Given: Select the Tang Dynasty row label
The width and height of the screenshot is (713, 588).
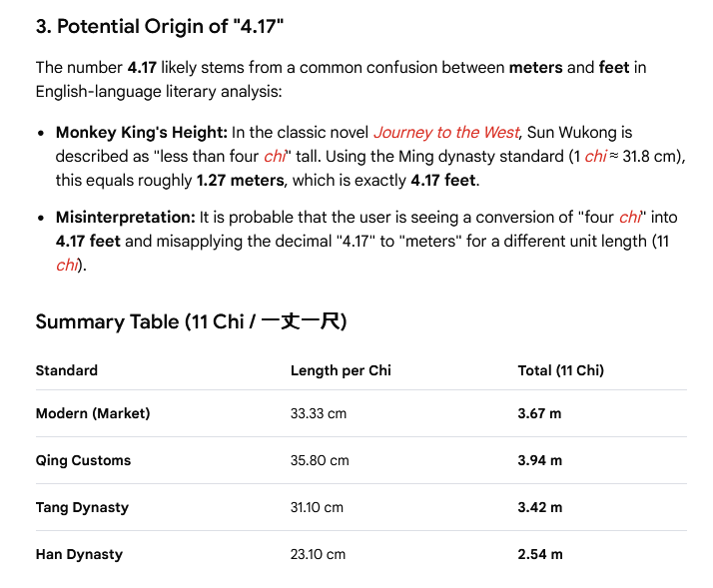Looking at the screenshot, I should pos(82,507).
